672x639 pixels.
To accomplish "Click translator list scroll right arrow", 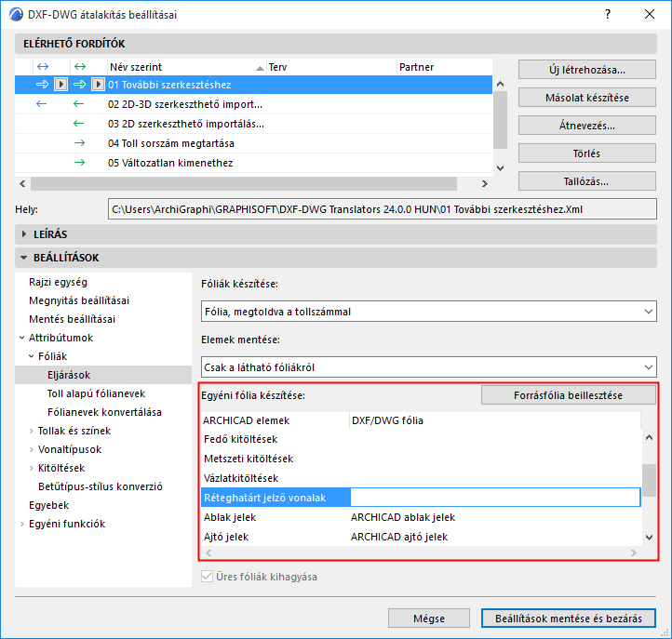I will (x=484, y=183).
